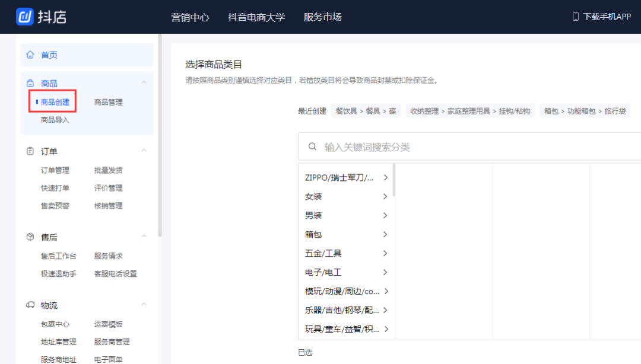Click the 订单 orders icon in sidebar

(x=30, y=151)
